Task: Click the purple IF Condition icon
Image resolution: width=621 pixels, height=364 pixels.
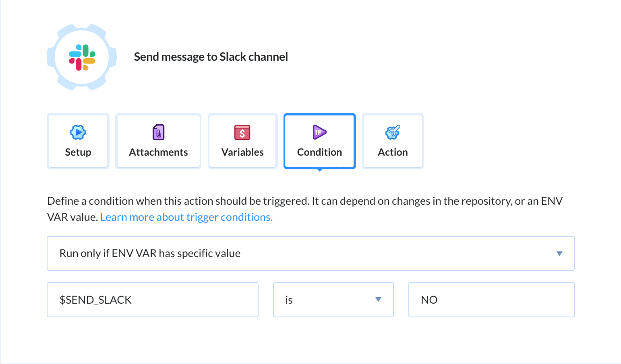Action: [319, 132]
